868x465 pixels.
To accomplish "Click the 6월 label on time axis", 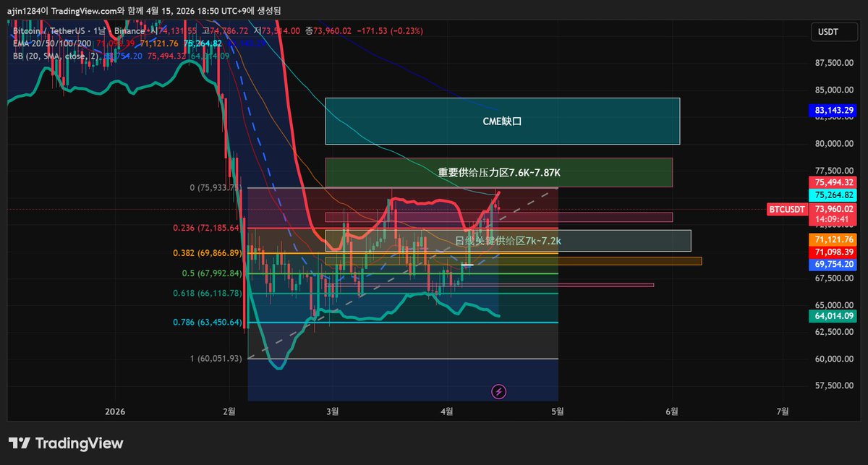I will pyautogui.click(x=672, y=411).
